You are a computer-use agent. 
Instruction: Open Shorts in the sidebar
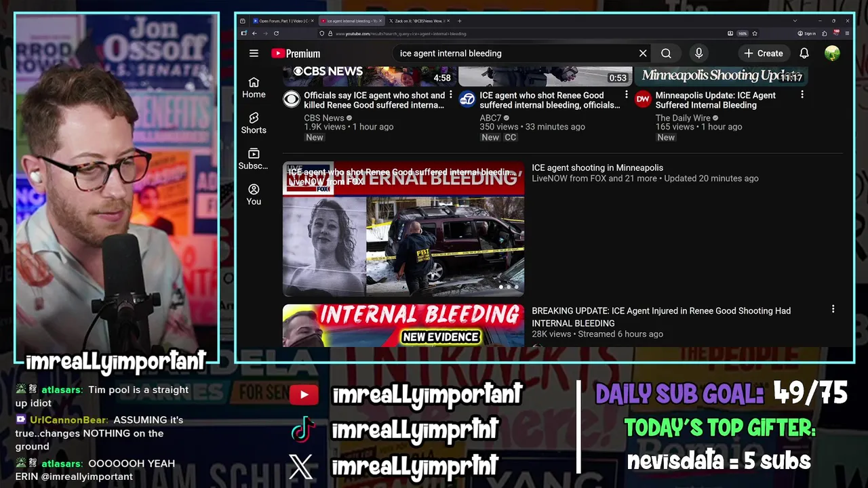coord(254,123)
